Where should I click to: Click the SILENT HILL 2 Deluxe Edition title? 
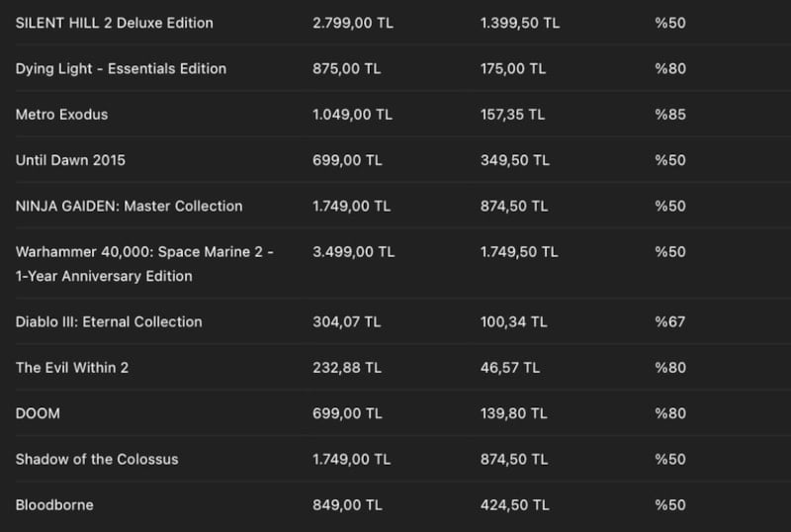coord(114,23)
